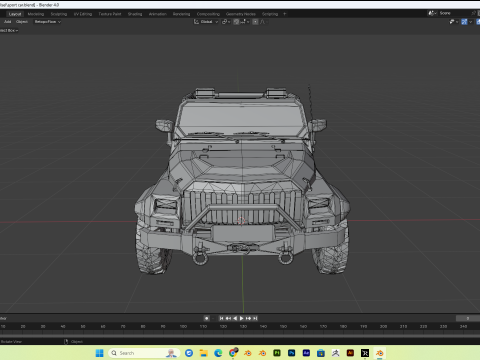Play the animation forward
Screen dimensions: 480x360
242,318
